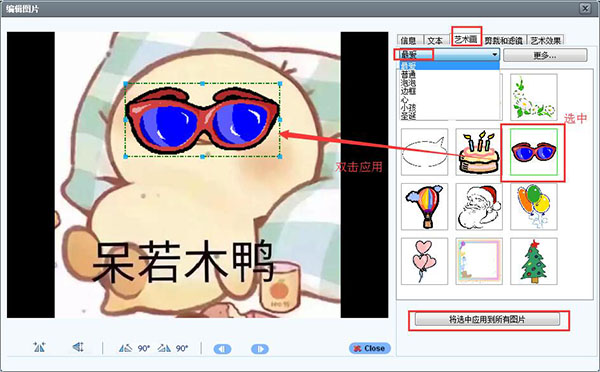Select the Santa Claus clipart
This screenshot has width=600, height=372.
479,207
